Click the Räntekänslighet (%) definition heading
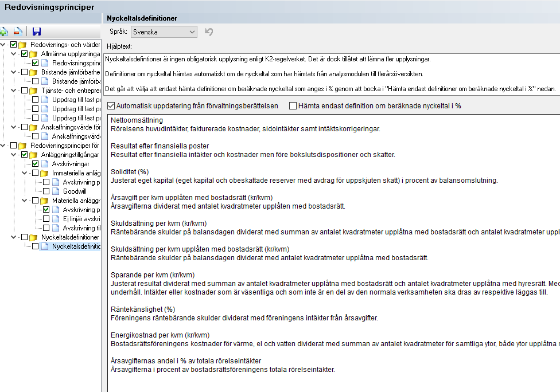 (143, 309)
